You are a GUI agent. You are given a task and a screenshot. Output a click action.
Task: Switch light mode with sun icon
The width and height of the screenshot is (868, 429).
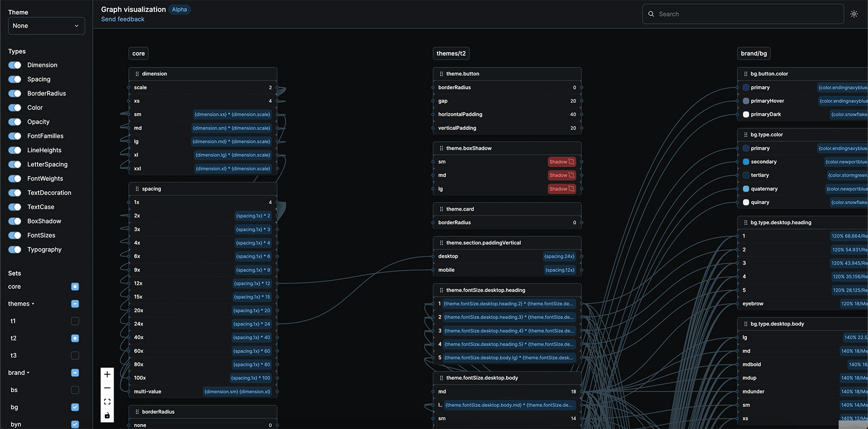click(x=854, y=14)
